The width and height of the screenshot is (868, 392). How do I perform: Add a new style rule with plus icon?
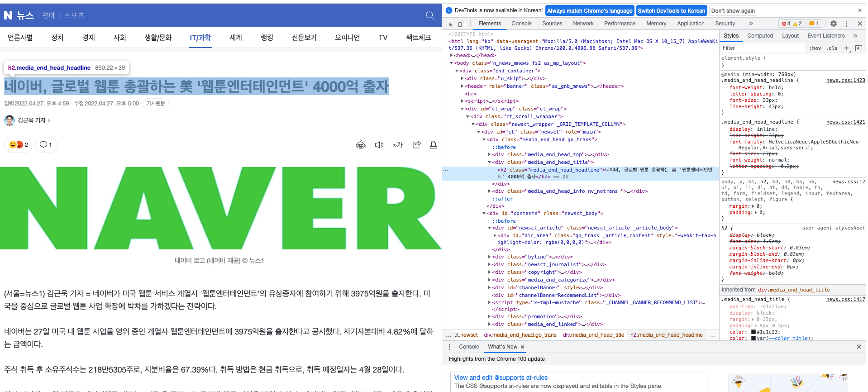pyautogui.click(x=846, y=48)
